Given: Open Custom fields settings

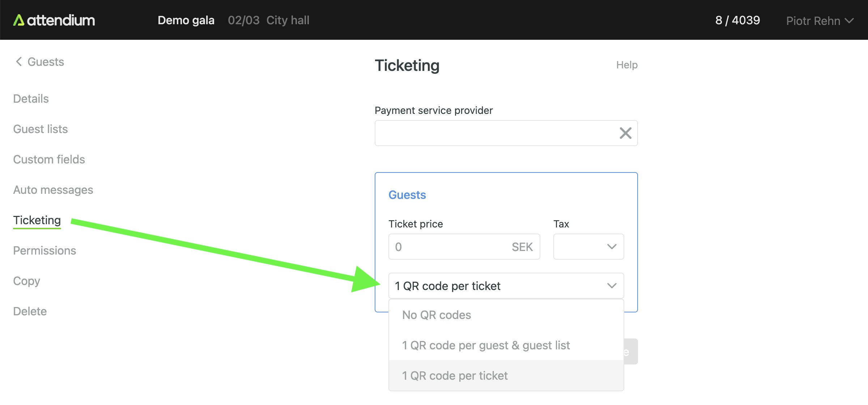Looking at the screenshot, I should coord(49,159).
